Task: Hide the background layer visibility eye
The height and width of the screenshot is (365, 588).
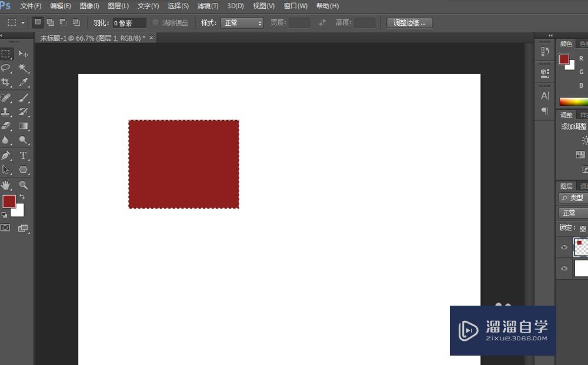Action: (564, 269)
